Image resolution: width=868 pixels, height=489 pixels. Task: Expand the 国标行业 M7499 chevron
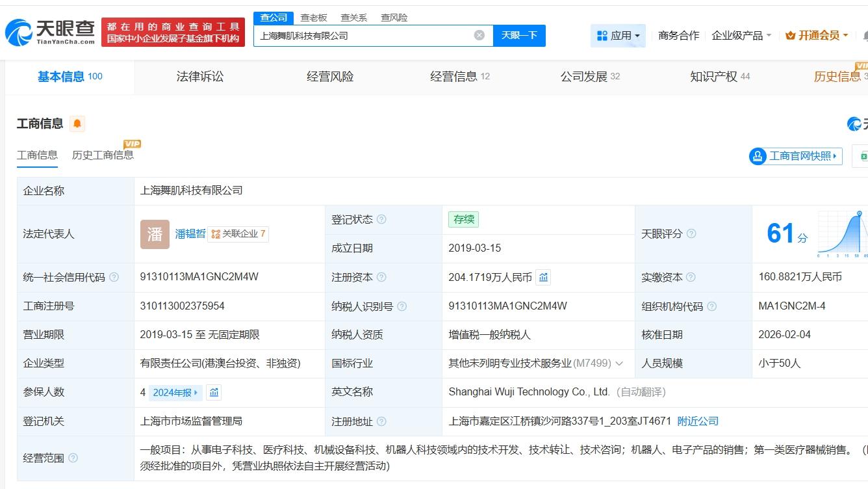(620, 363)
